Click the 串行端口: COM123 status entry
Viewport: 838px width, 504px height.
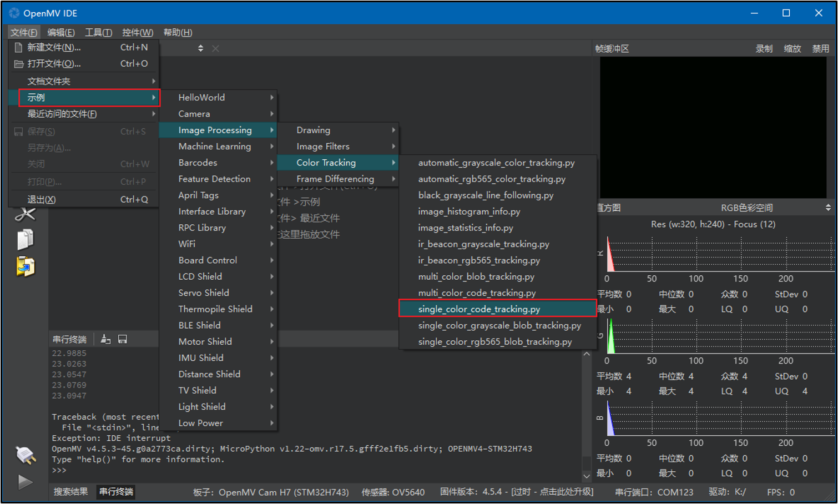(x=654, y=492)
